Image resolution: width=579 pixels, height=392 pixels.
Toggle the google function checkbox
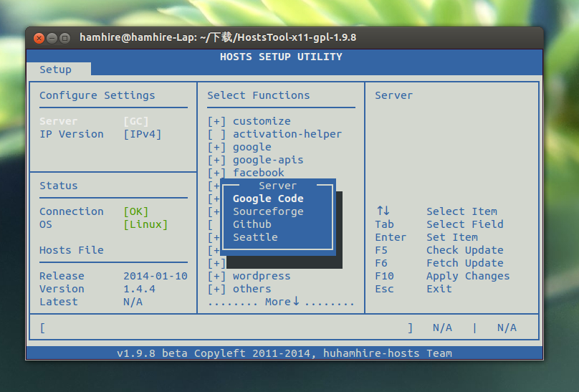point(216,148)
